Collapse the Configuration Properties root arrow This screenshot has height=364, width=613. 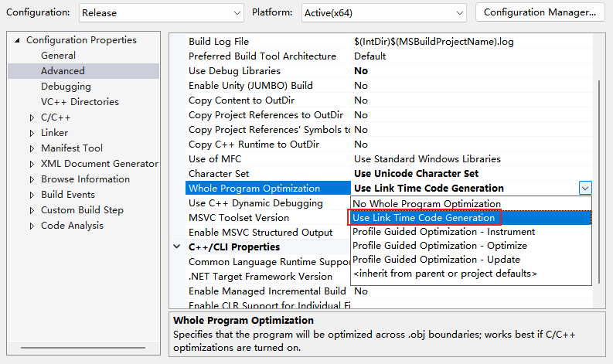click(17, 40)
